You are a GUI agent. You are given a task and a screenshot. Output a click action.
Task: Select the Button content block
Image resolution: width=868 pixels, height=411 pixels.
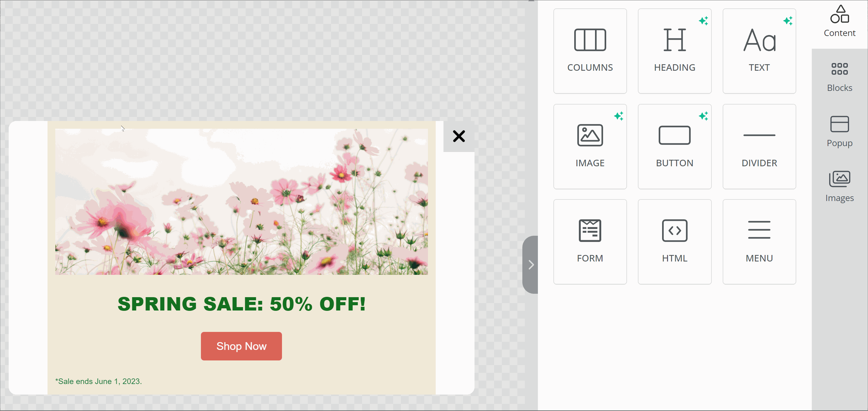coord(674,146)
